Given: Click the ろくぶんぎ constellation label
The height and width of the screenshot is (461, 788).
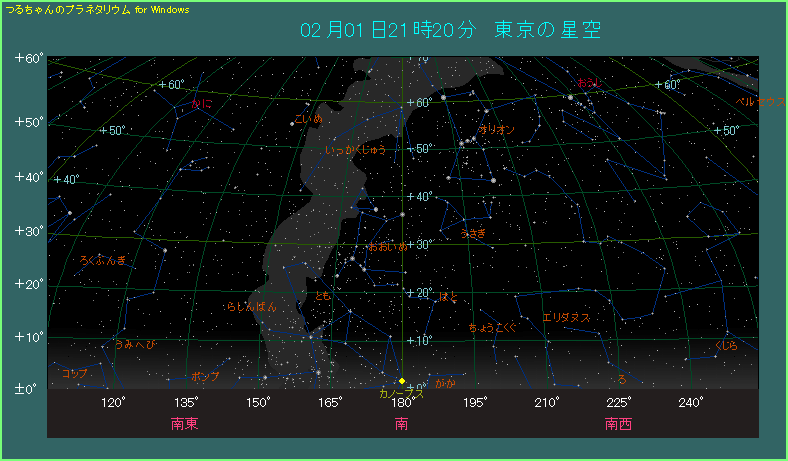Looking at the screenshot, I should click(x=104, y=260).
